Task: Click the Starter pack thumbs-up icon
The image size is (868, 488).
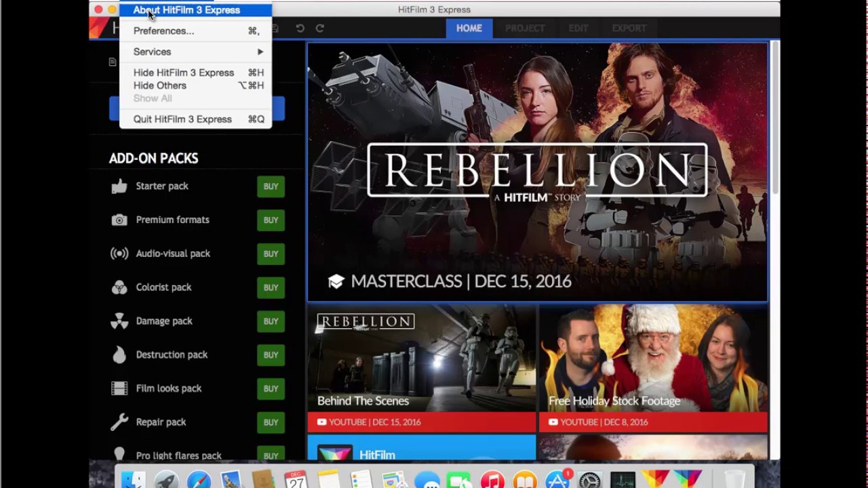Action: [119, 186]
